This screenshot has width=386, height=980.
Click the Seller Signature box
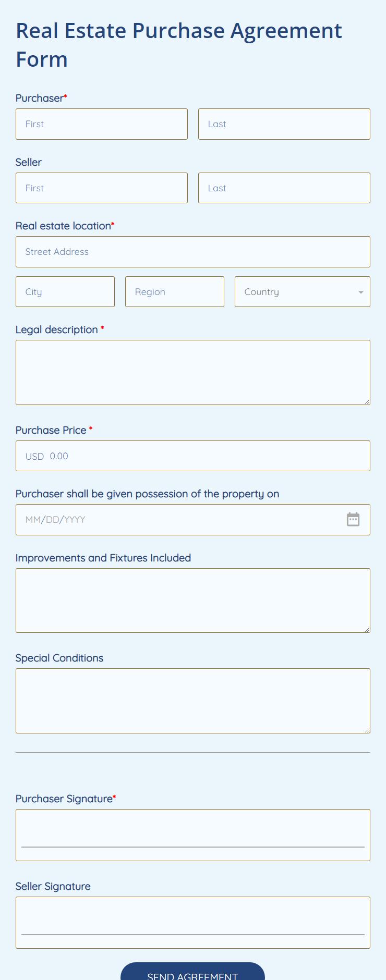tap(192, 922)
